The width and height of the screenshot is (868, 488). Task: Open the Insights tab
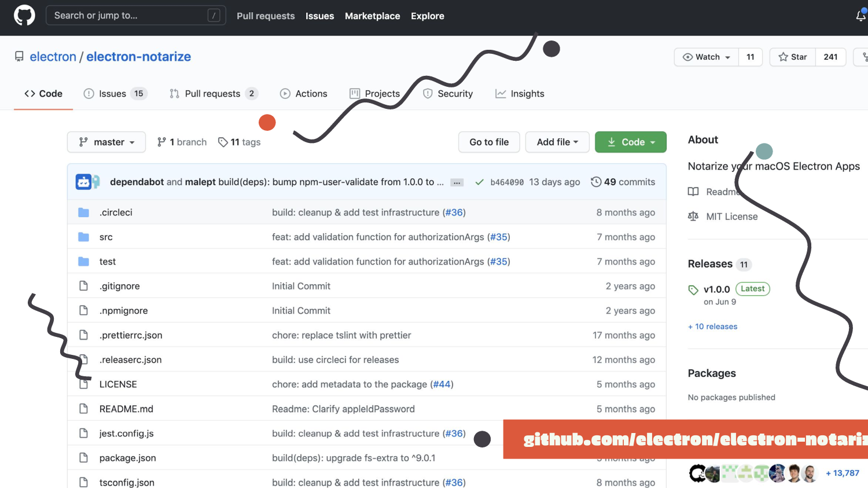click(520, 94)
